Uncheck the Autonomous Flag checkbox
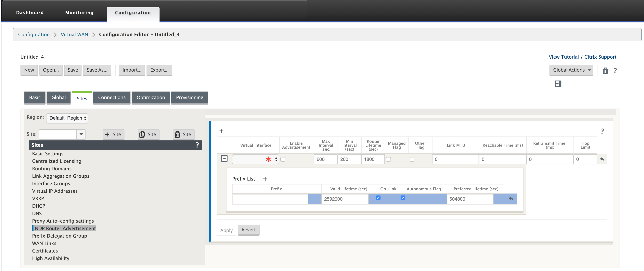 [x=403, y=198]
